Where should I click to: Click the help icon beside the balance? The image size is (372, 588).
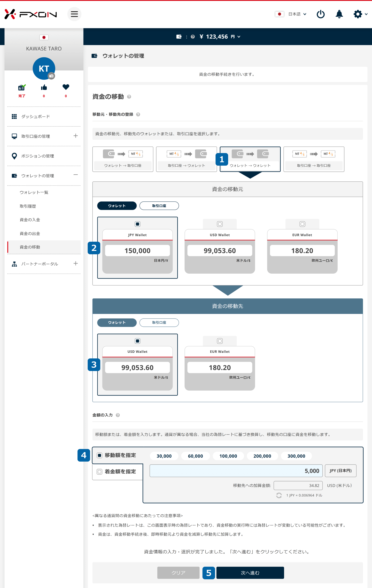click(x=193, y=37)
